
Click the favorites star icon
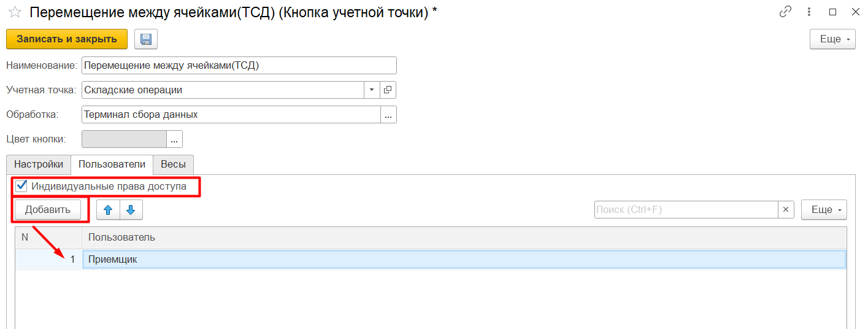coord(14,12)
